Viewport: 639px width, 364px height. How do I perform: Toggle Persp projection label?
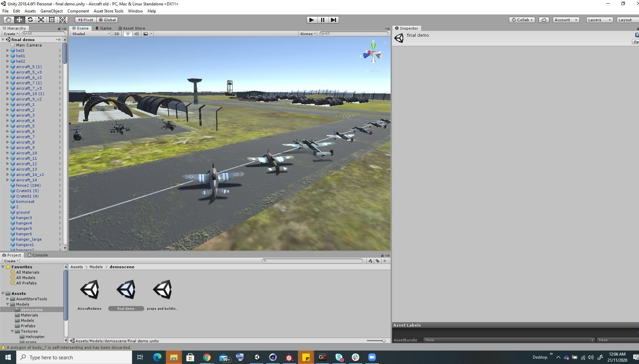coord(373,71)
